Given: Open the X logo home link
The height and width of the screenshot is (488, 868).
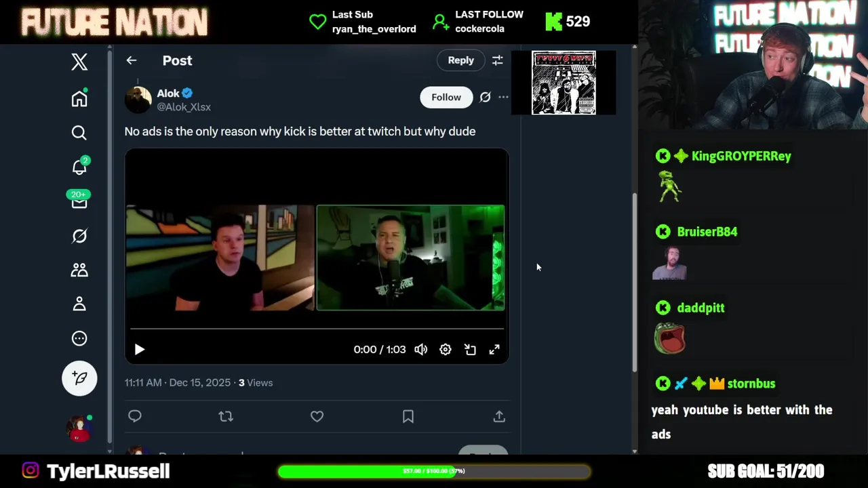Looking at the screenshot, I should (x=79, y=62).
